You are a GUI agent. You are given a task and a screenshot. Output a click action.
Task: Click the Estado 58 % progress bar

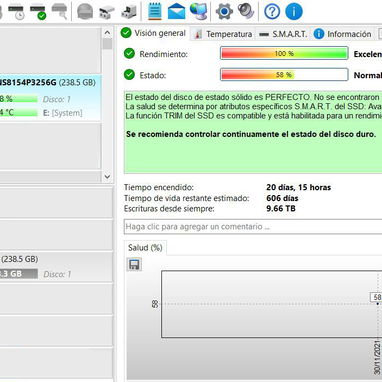coord(284,75)
